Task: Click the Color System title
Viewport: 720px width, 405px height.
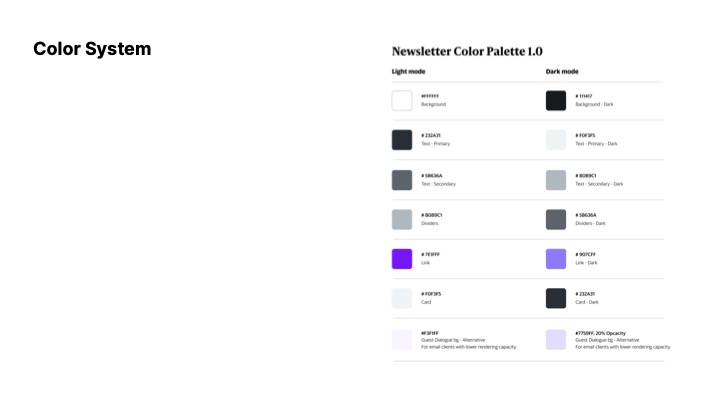Action: [92, 49]
